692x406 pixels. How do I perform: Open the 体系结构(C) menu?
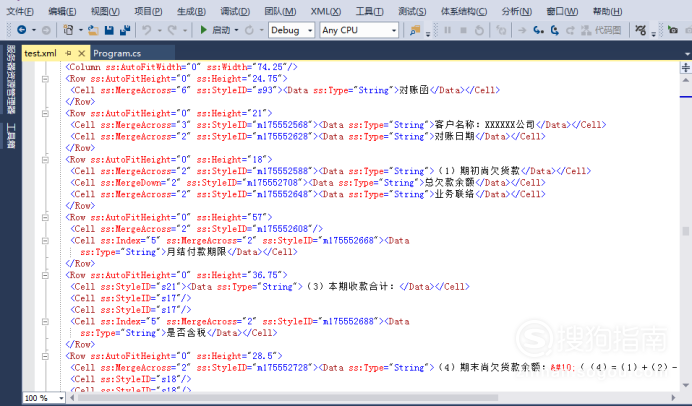pyautogui.click(x=464, y=11)
